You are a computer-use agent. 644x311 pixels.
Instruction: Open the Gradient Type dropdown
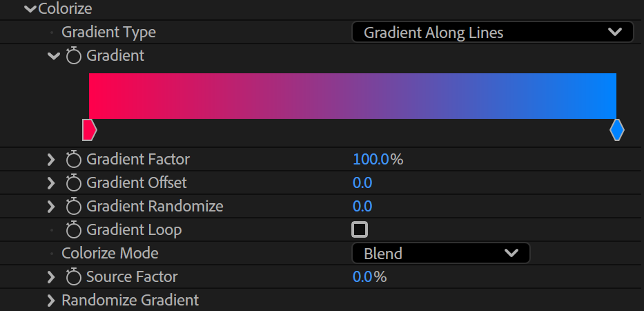click(x=492, y=32)
